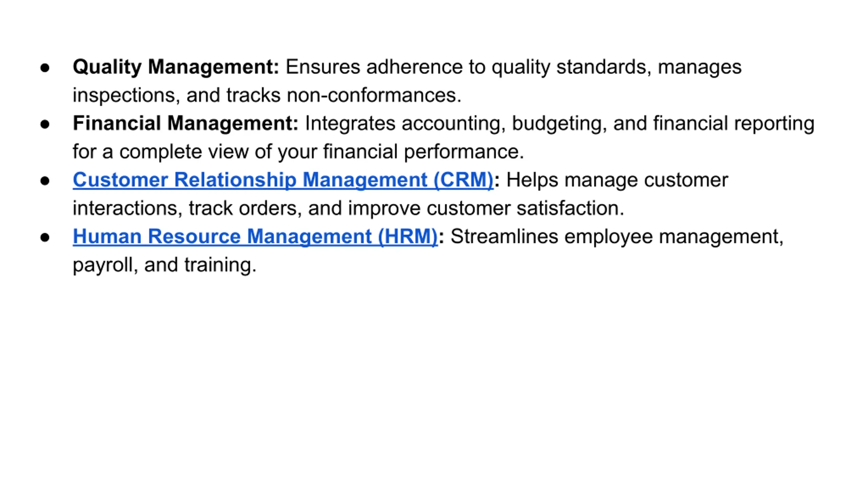The image size is (868, 488).
Task: Click the phrase 'Streamlines employee management'
Action: coord(617,237)
